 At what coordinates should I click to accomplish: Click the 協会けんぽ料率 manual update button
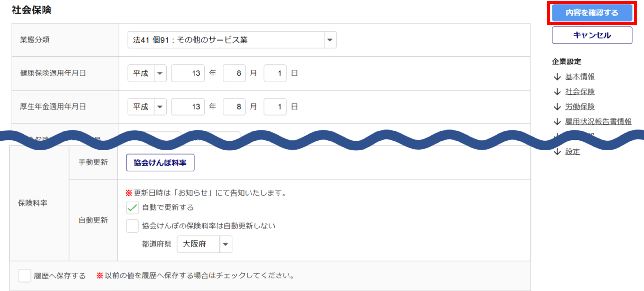160,163
